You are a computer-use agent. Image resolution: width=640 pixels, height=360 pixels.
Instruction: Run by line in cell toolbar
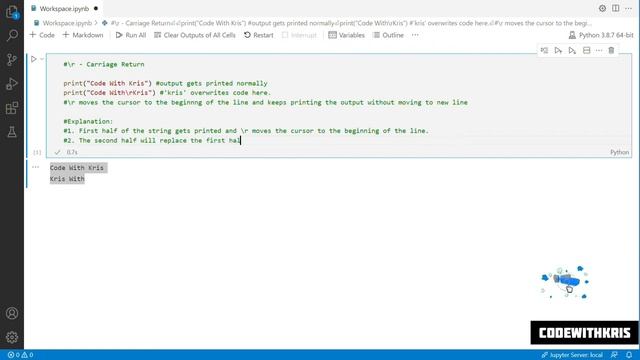click(544, 50)
